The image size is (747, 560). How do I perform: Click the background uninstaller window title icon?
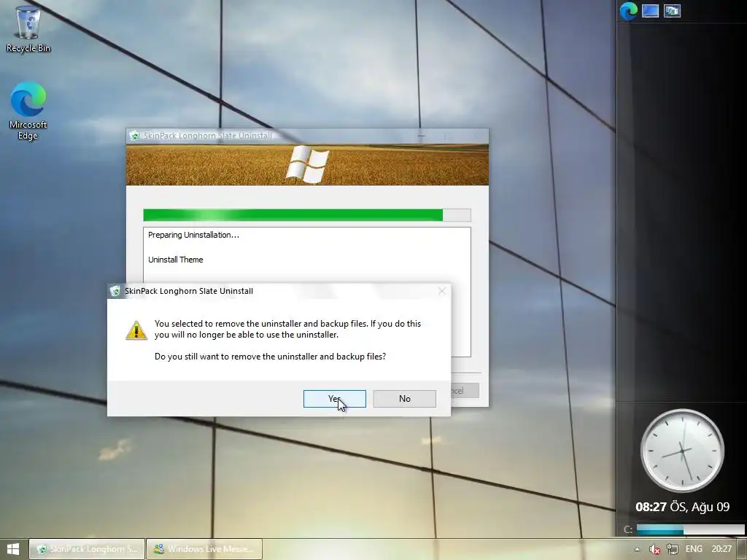pyautogui.click(x=134, y=136)
